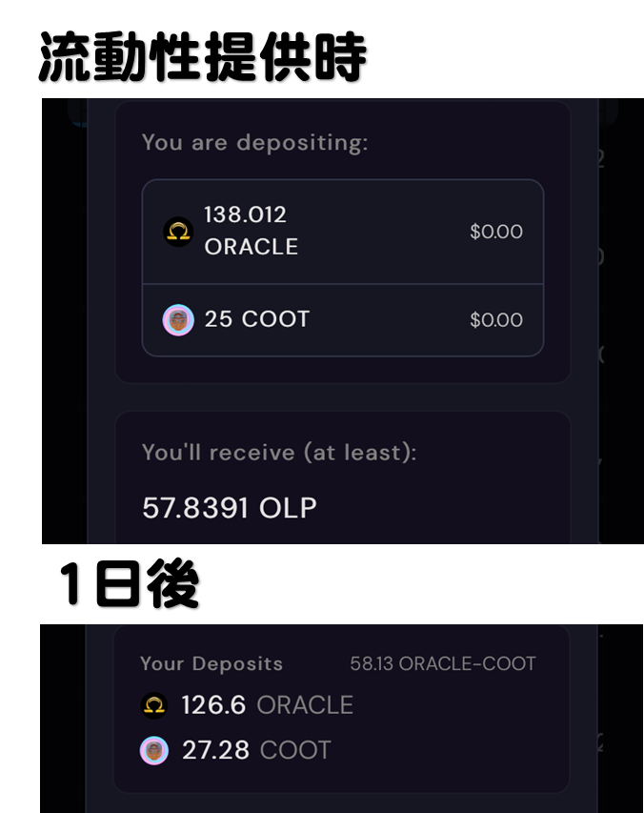The height and width of the screenshot is (813, 644).
Task: Select the 25 COOT amount text
Action: point(257,319)
